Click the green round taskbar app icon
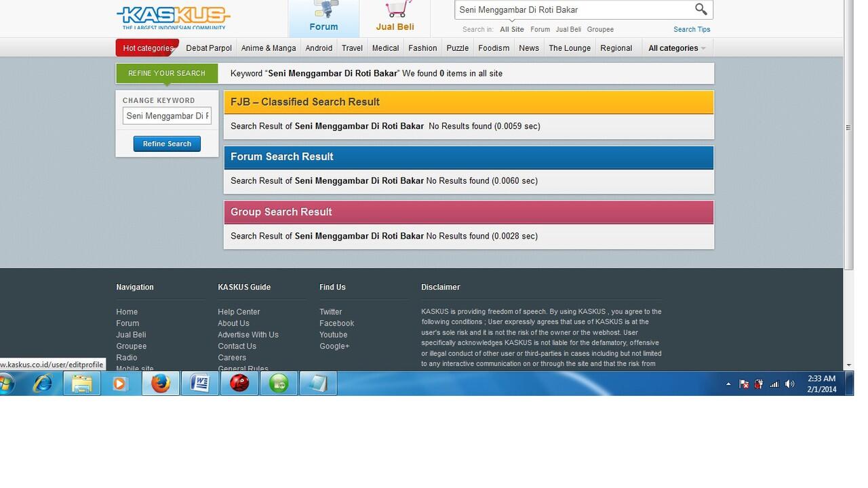Screen dimensions: 868x488 pos(279,384)
